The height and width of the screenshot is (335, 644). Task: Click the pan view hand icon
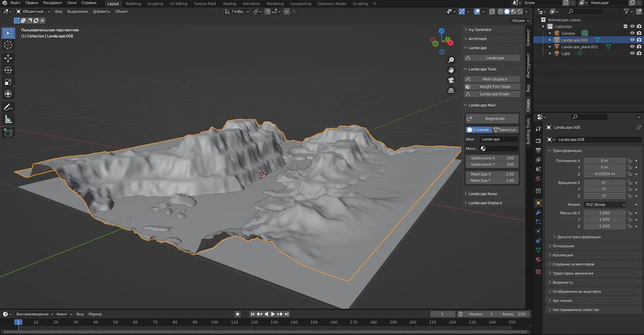coord(451,70)
